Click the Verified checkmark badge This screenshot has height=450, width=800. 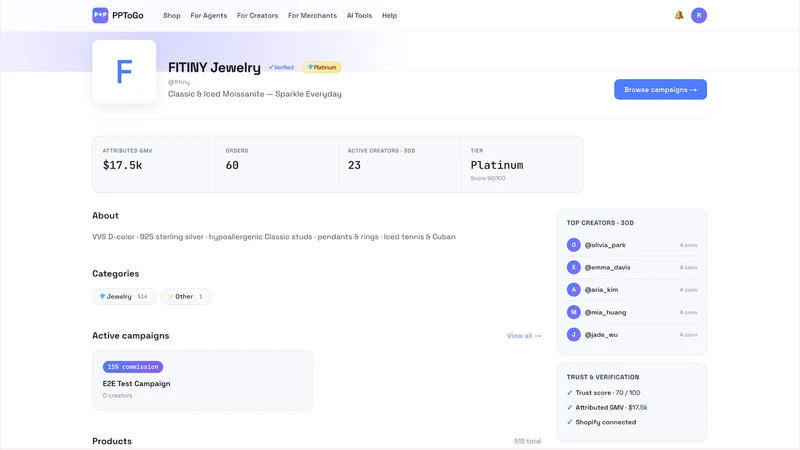281,67
